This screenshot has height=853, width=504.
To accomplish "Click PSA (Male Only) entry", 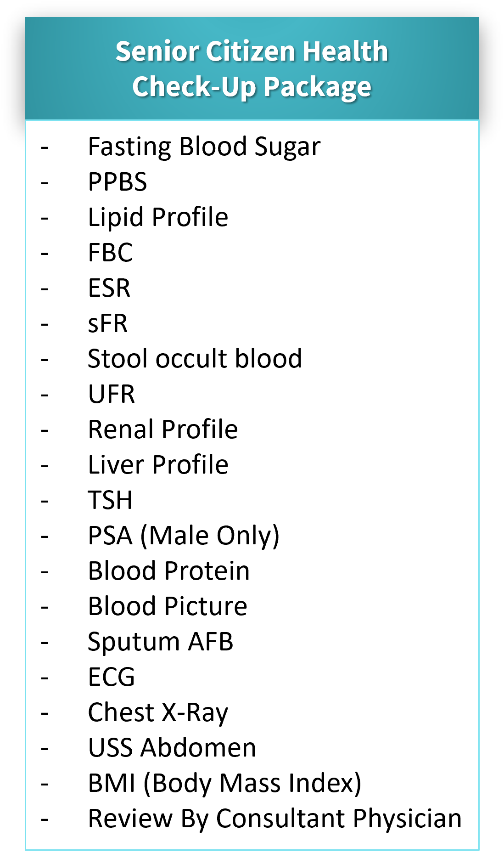I will point(184,536).
